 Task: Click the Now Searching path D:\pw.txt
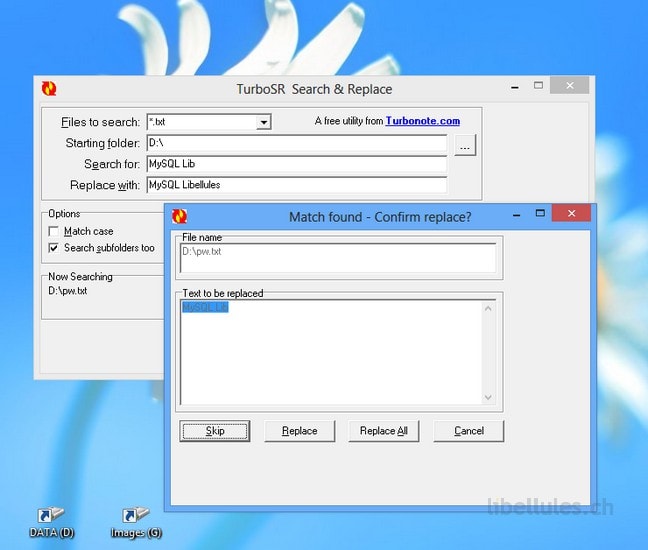pos(68,291)
